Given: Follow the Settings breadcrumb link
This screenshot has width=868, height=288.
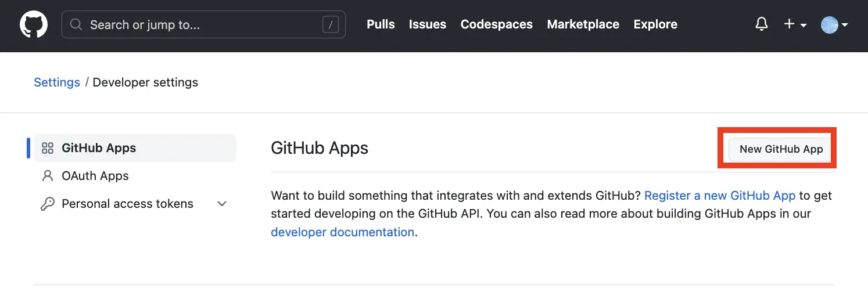Looking at the screenshot, I should pyautogui.click(x=57, y=82).
